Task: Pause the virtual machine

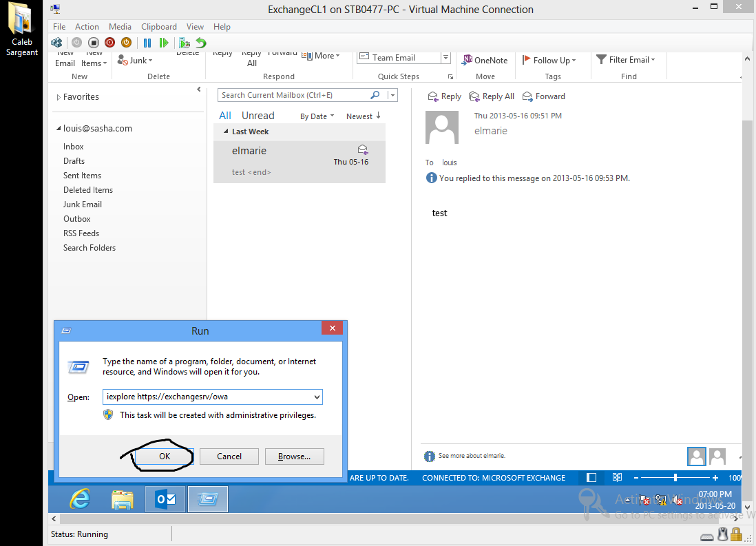Action: [x=147, y=43]
